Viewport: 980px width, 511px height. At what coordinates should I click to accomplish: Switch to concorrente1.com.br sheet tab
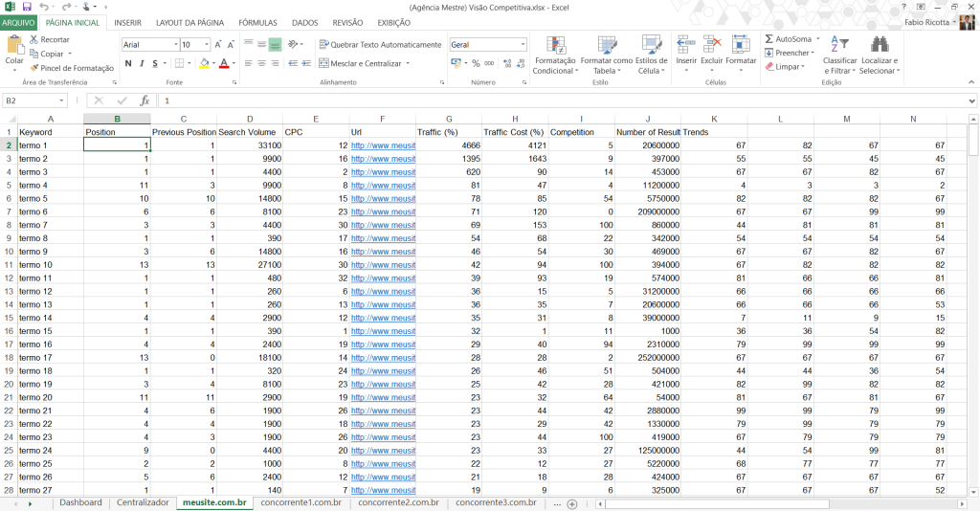click(x=301, y=502)
